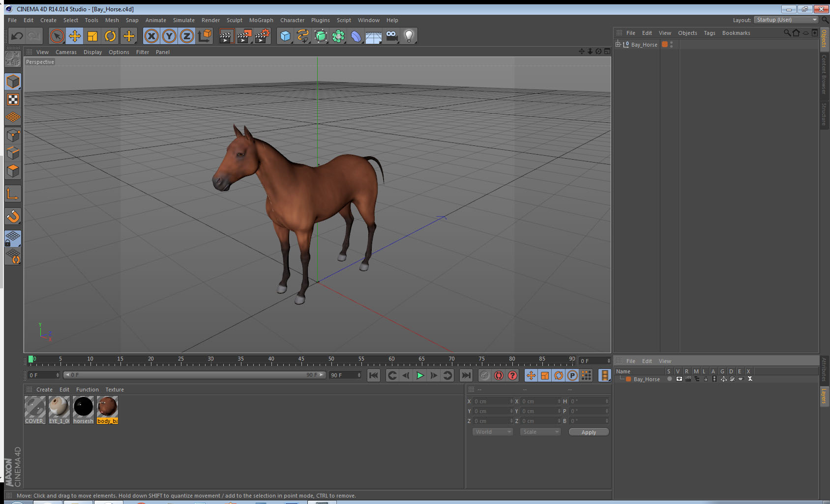Viewport: 830px width, 504px height.
Task: Select the Live Selection tool
Action: point(57,36)
